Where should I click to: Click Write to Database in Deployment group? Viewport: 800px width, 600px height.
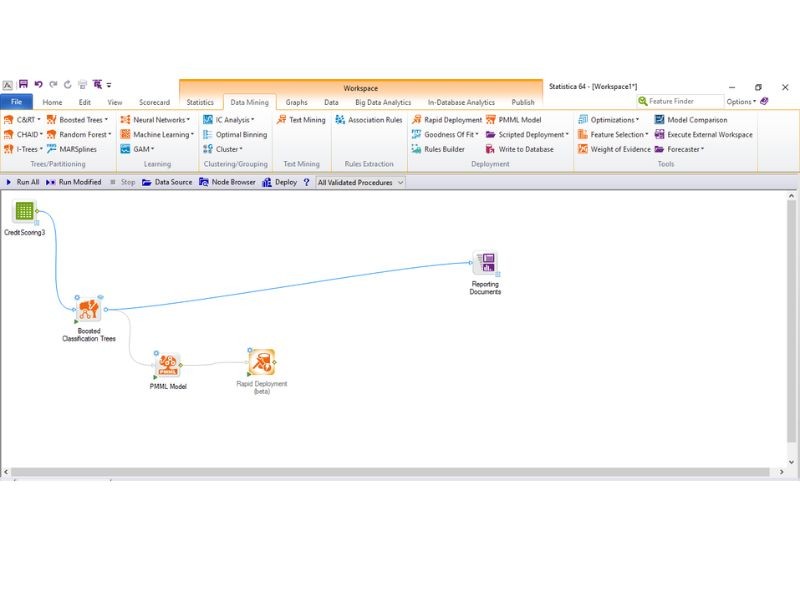tap(519, 149)
